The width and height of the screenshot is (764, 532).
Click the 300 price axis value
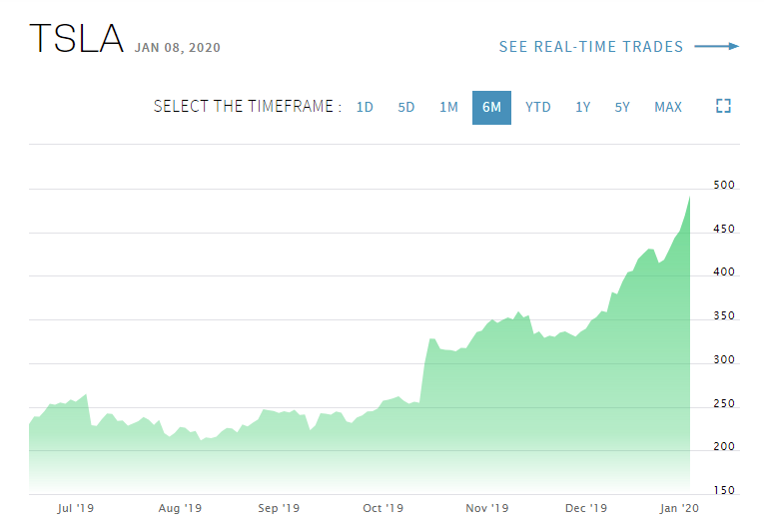point(724,359)
